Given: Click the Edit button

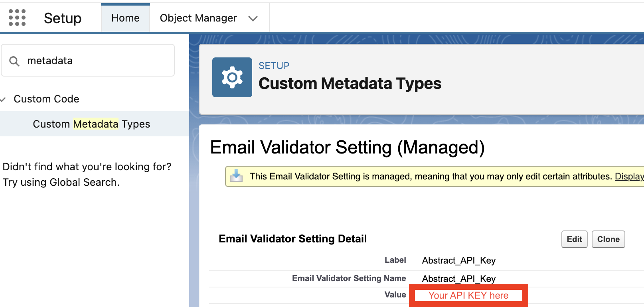Looking at the screenshot, I should pyautogui.click(x=575, y=239).
